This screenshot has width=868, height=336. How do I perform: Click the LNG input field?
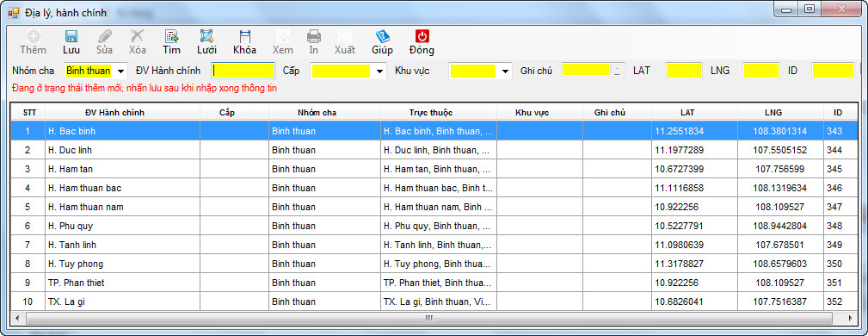coord(761,71)
